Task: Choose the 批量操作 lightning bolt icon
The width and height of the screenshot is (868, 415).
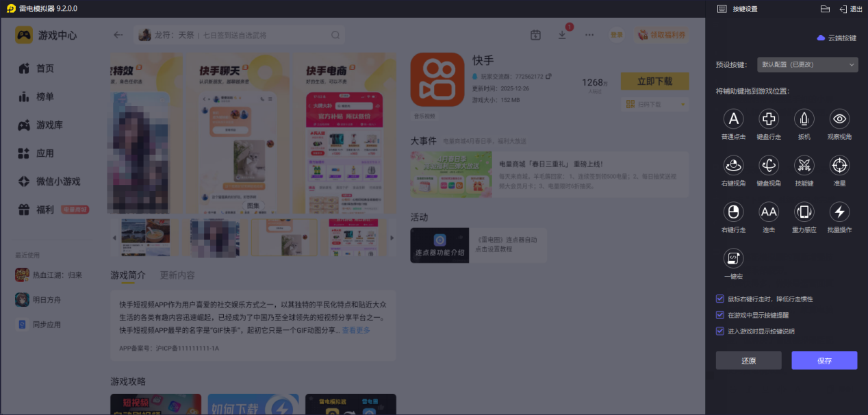Action: (840, 212)
